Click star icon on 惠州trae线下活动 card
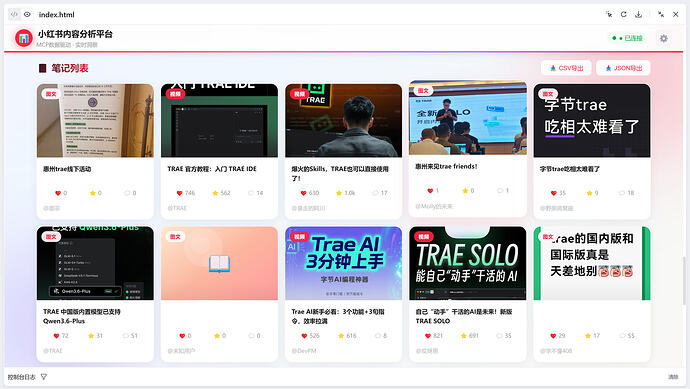This screenshot has width=690, height=389. point(92,193)
